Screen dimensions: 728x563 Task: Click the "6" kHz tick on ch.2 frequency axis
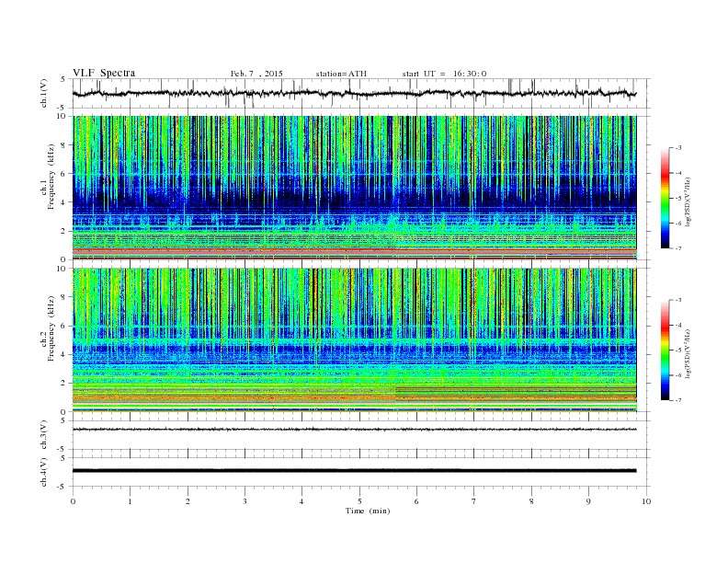click(x=64, y=326)
